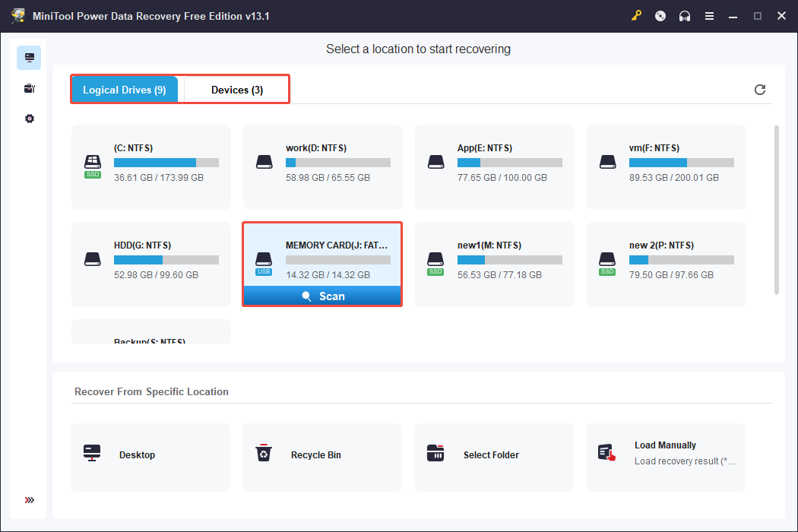
Task: Click the MEMORY CARD usage bar
Action: 338,260
